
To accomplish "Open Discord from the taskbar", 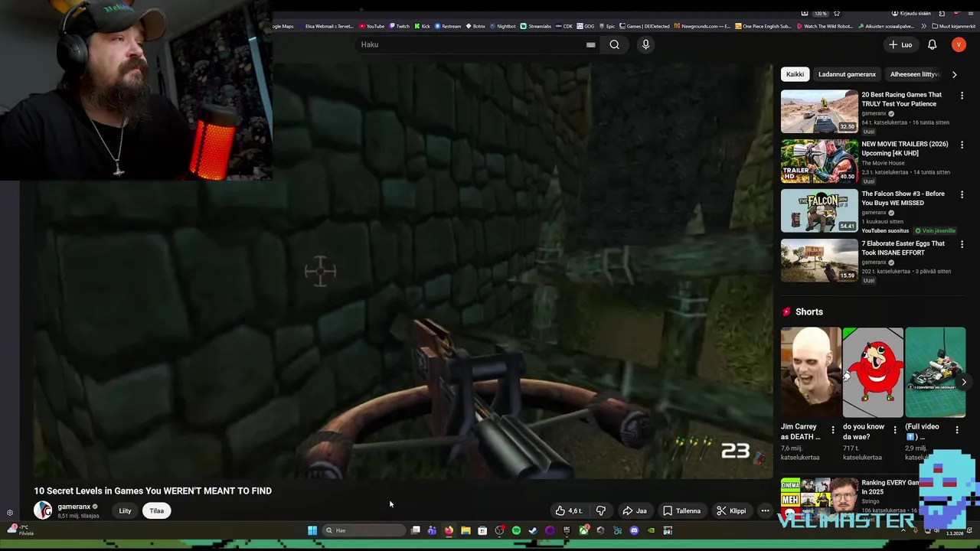I will (634, 530).
